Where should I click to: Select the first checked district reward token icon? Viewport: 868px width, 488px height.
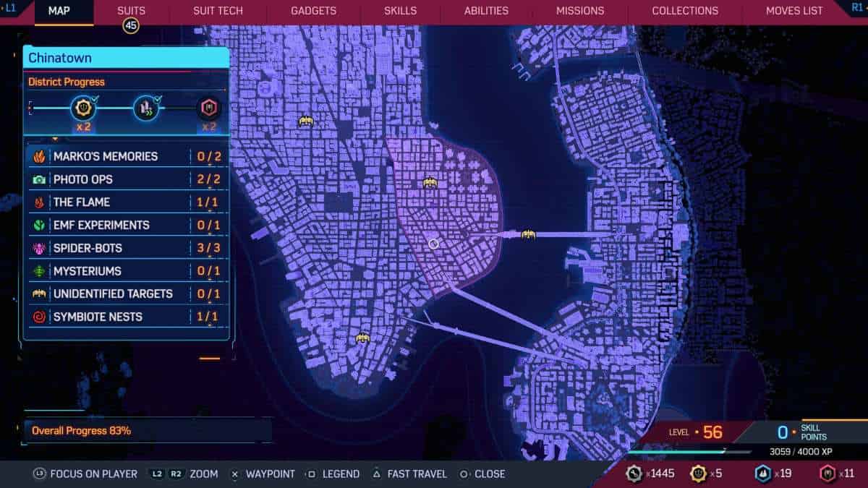(83, 109)
